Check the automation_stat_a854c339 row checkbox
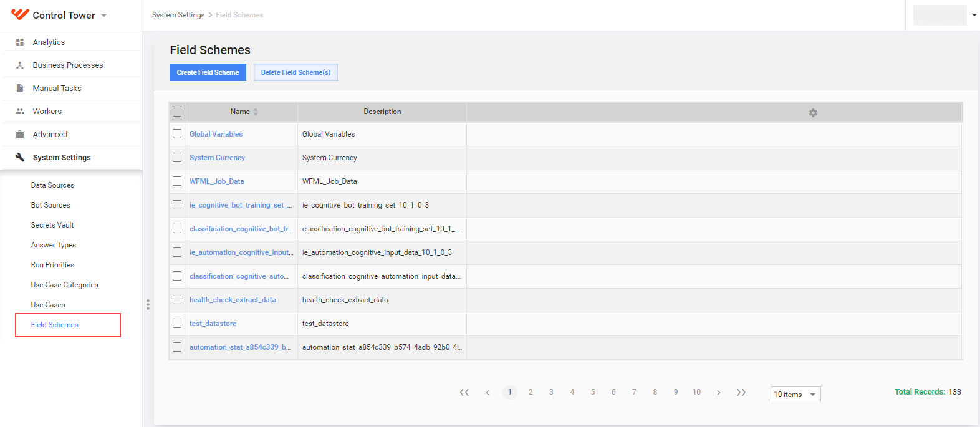 pyautogui.click(x=177, y=347)
